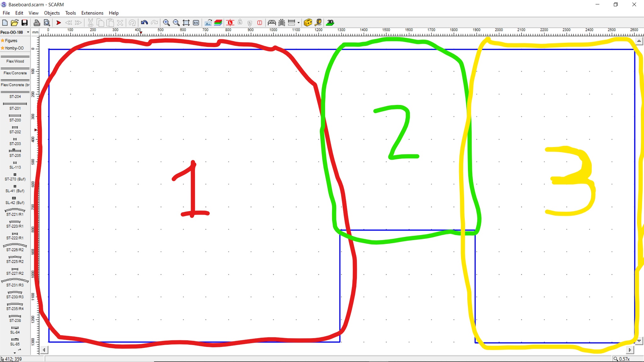
Task: Expand the track display style dropdown arrow
Action: (298, 23)
